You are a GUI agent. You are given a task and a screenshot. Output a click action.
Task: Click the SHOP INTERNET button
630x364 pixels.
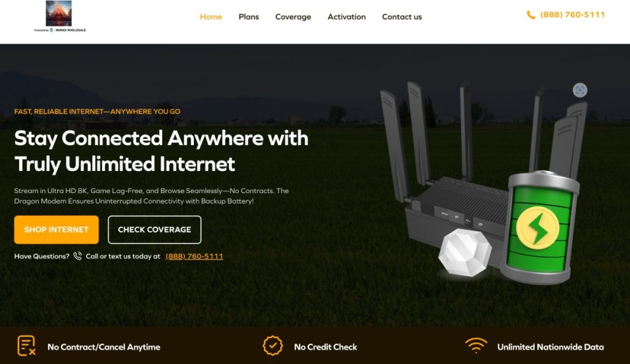point(56,229)
